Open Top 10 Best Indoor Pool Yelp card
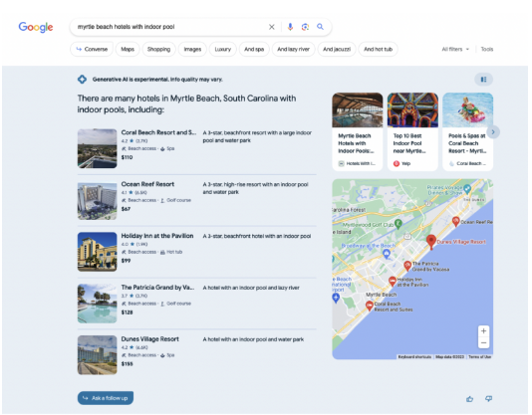This screenshot has width=532, height=415. (x=412, y=131)
